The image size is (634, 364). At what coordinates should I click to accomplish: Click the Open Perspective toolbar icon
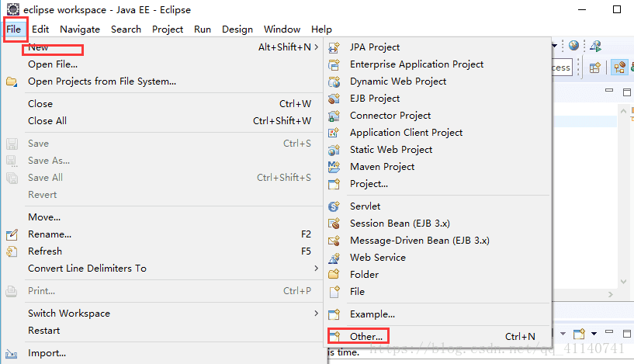click(x=594, y=68)
